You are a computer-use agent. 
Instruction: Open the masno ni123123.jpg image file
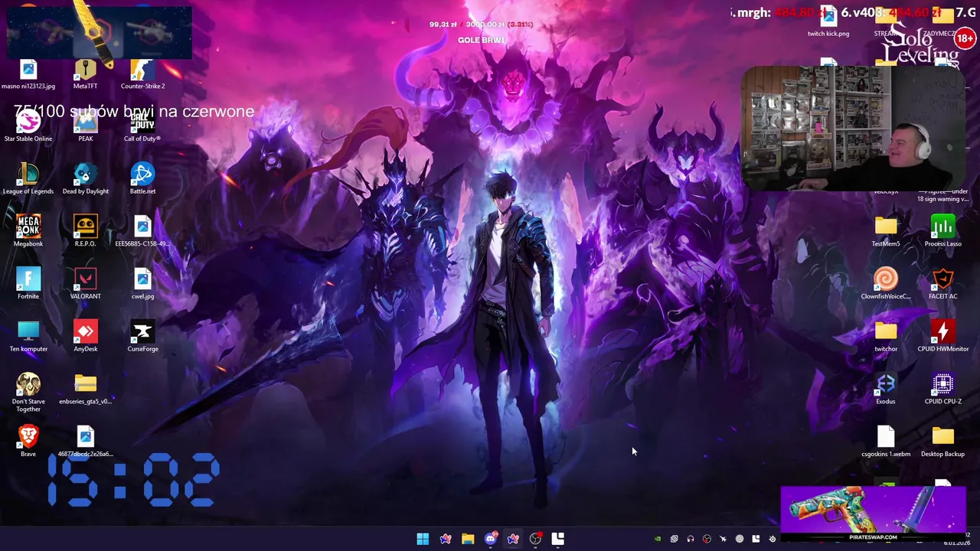point(28,76)
